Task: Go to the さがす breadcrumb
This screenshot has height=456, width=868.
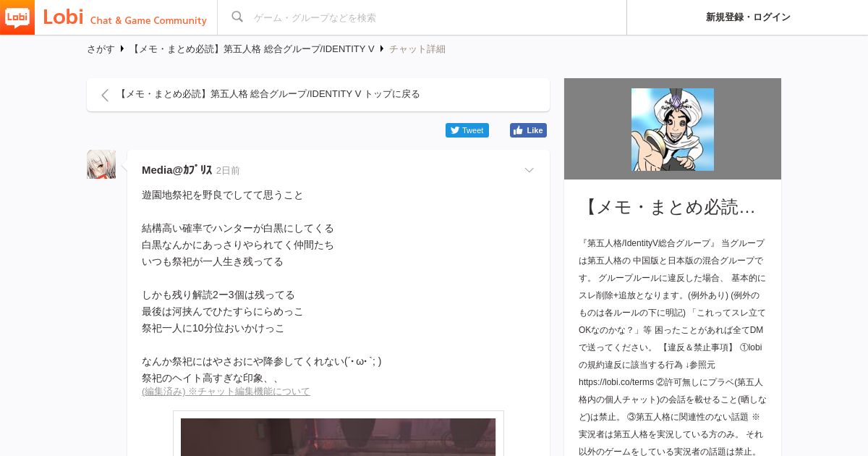Action: click(x=101, y=49)
